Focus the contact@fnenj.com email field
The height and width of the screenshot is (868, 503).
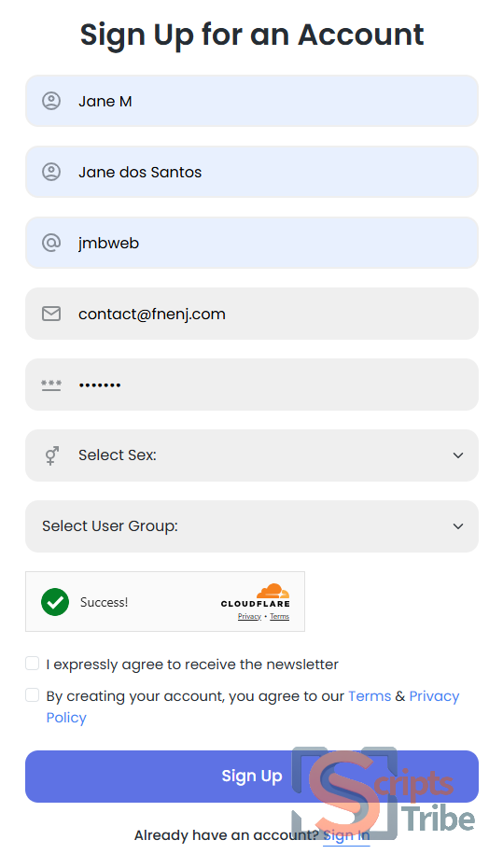(252, 314)
